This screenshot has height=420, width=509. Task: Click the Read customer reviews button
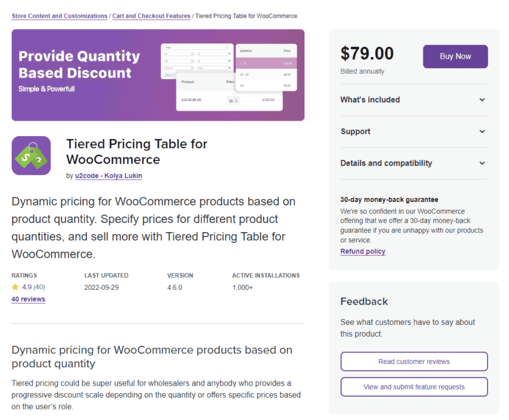(413, 361)
